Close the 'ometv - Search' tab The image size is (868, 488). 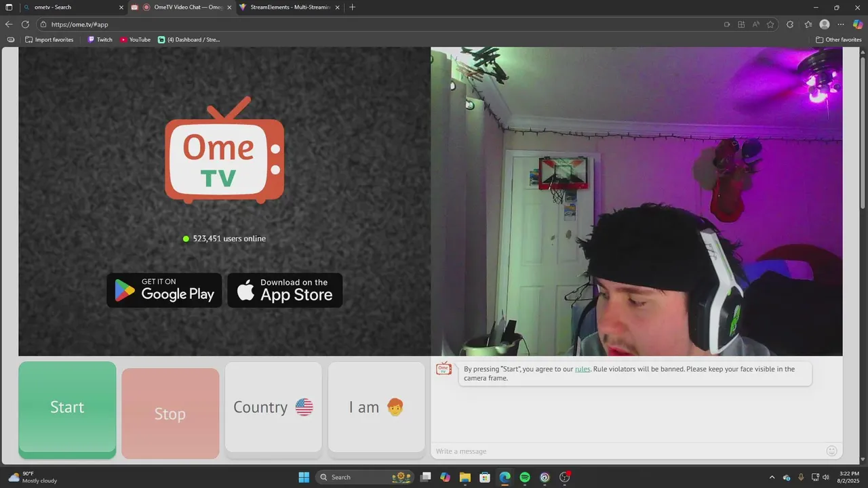pyautogui.click(x=121, y=7)
